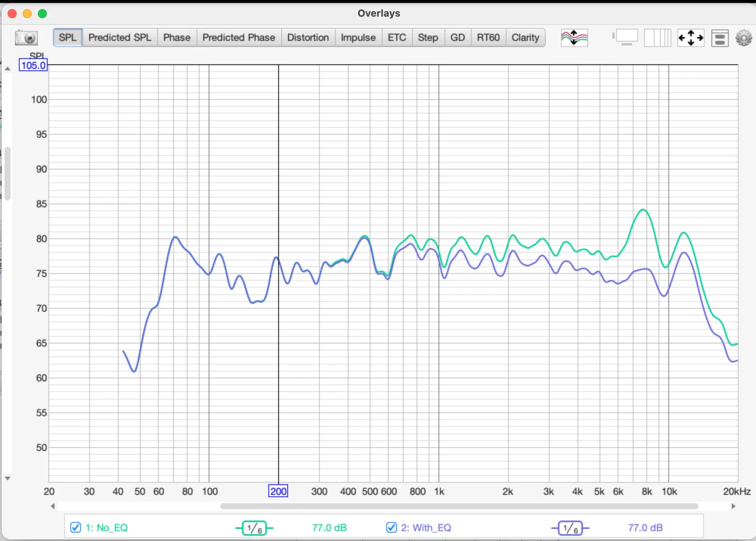
Task: Click the No_EQ 77.0 dB value
Action: coord(329,528)
